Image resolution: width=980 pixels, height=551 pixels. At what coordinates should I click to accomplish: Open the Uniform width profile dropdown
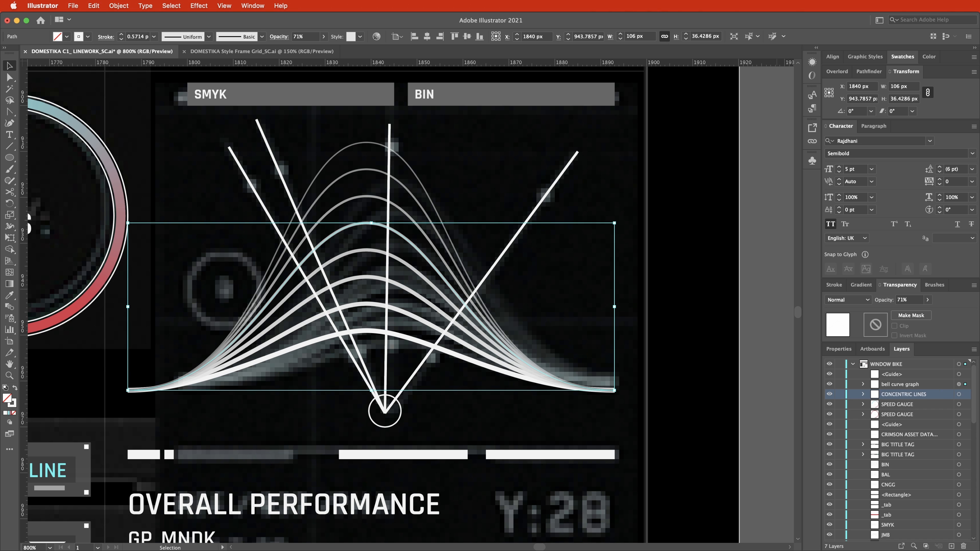click(x=209, y=36)
